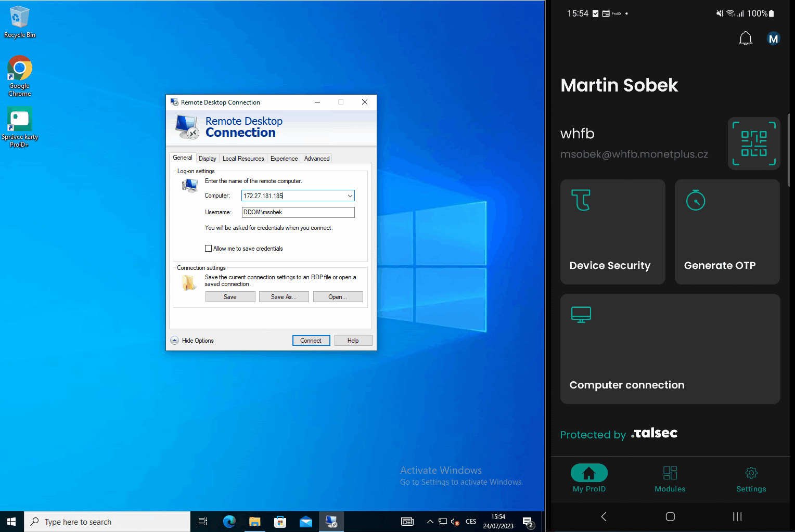Open Google Chrome from the desktop

[x=19, y=76]
